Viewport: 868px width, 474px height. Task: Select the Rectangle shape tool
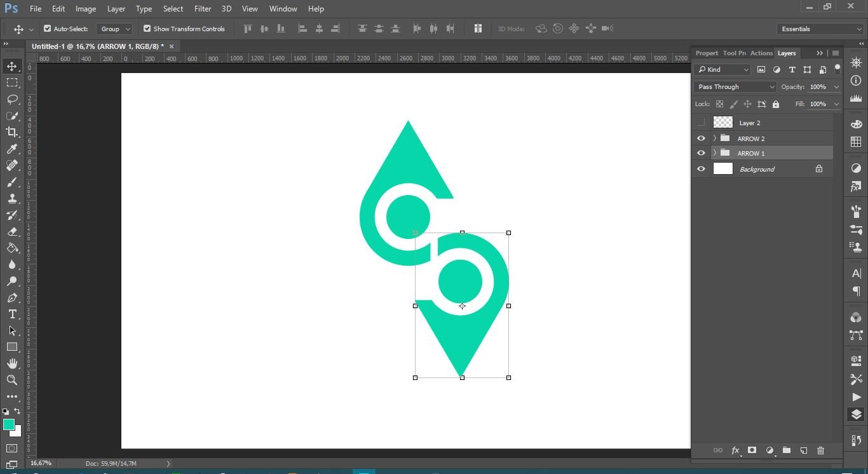click(12, 347)
